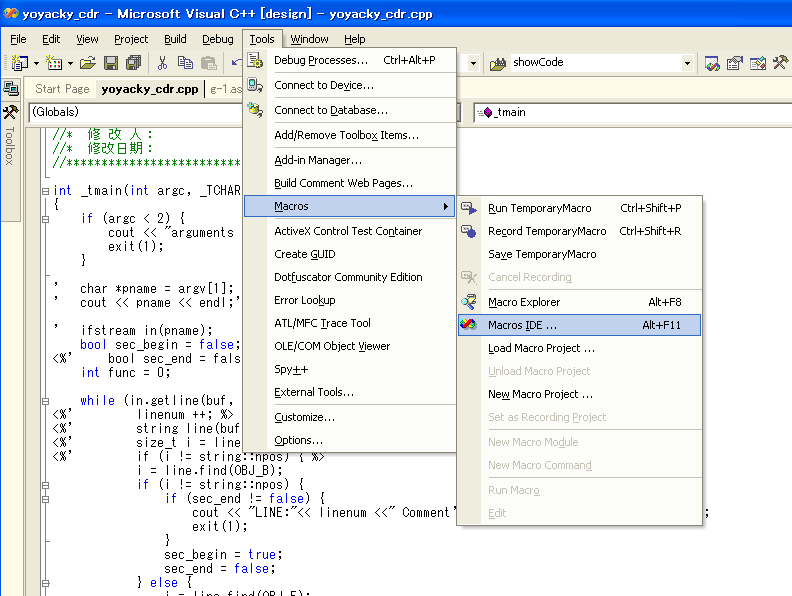Open Options... from Tools menu
792x596 pixels.
(x=350, y=440)
